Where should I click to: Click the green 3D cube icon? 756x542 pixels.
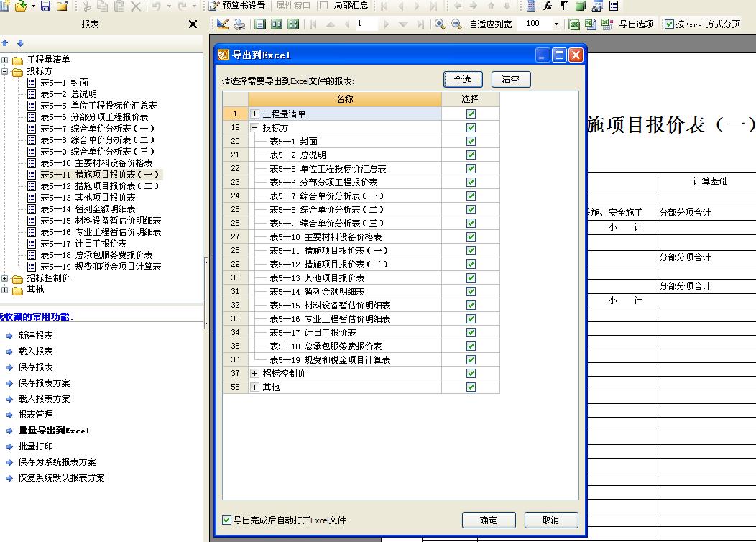click(x=581, y=6)
